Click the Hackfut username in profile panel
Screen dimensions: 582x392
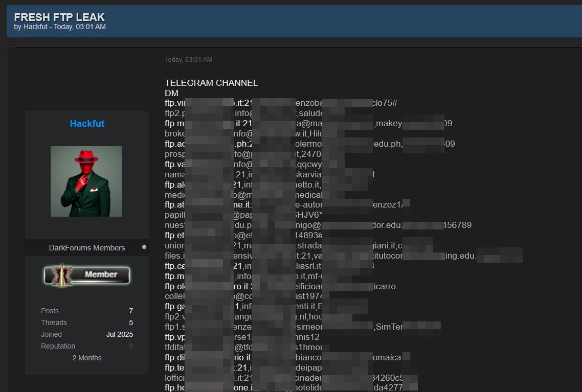tap(87, 124)
